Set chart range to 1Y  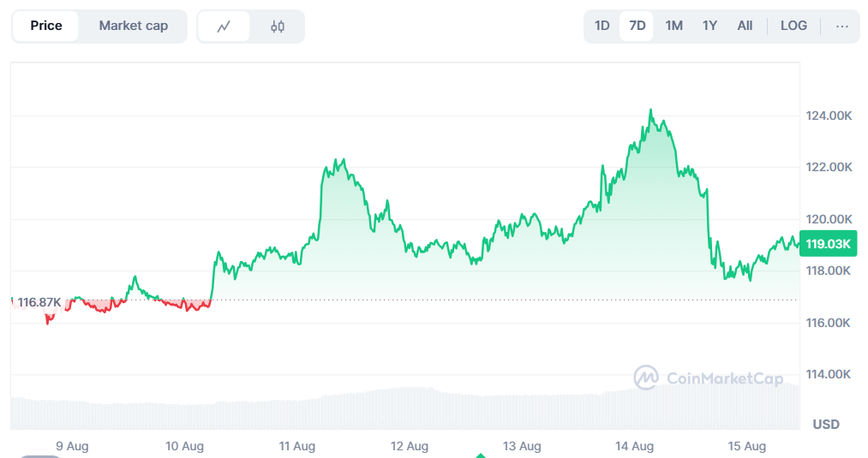point(709,26)
